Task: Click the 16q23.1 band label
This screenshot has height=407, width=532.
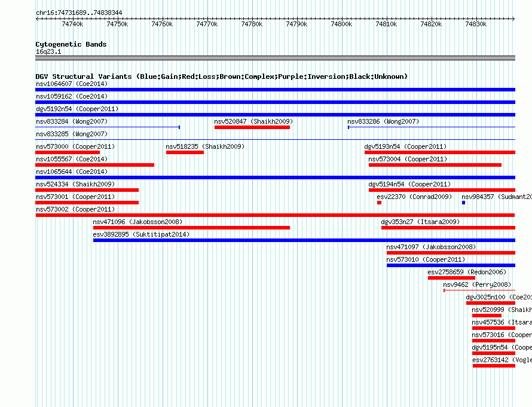Action: [x=48, y=51]
